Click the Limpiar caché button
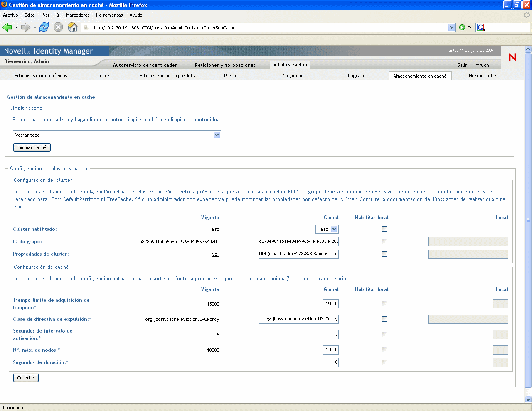Screen dimensions: 532x411 coord(32,147)
